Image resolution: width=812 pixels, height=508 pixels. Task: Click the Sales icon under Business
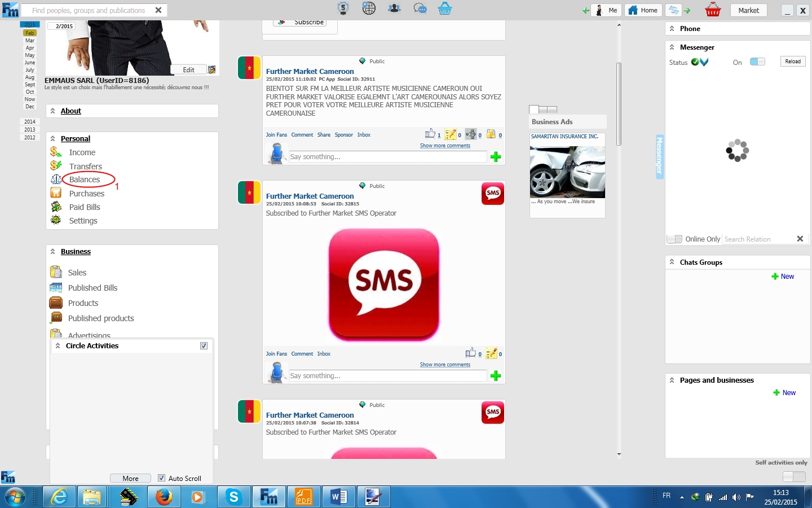[x=56, y=272]
